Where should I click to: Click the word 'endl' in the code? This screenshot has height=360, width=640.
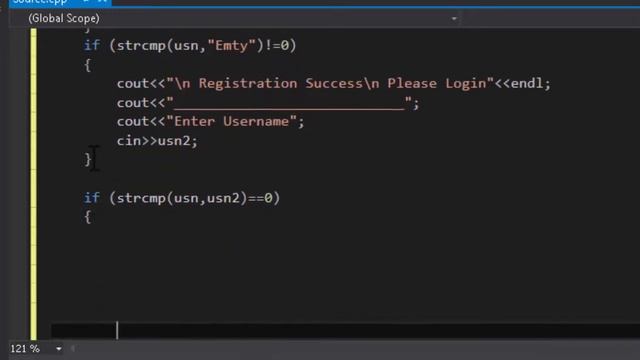coord(527,84)
